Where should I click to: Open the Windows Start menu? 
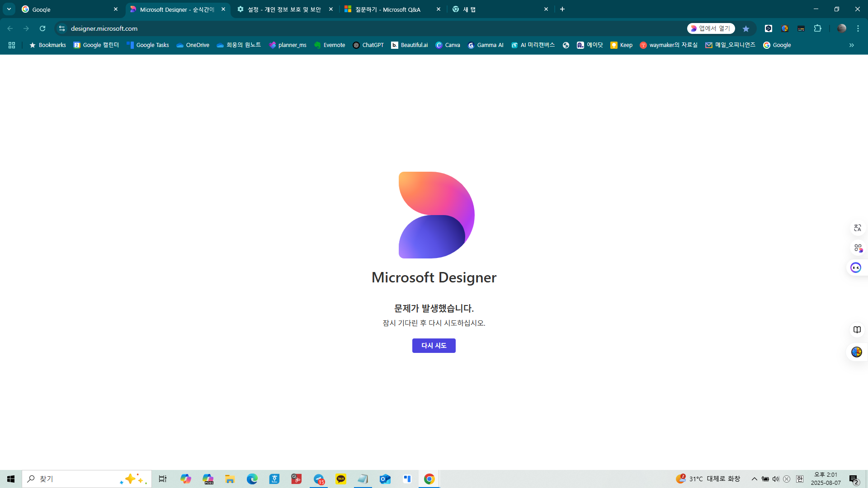(11, 479)
